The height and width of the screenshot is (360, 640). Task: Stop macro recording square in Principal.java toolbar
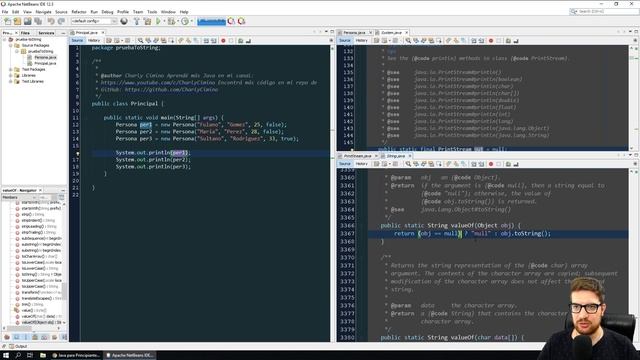coord(231,40)
